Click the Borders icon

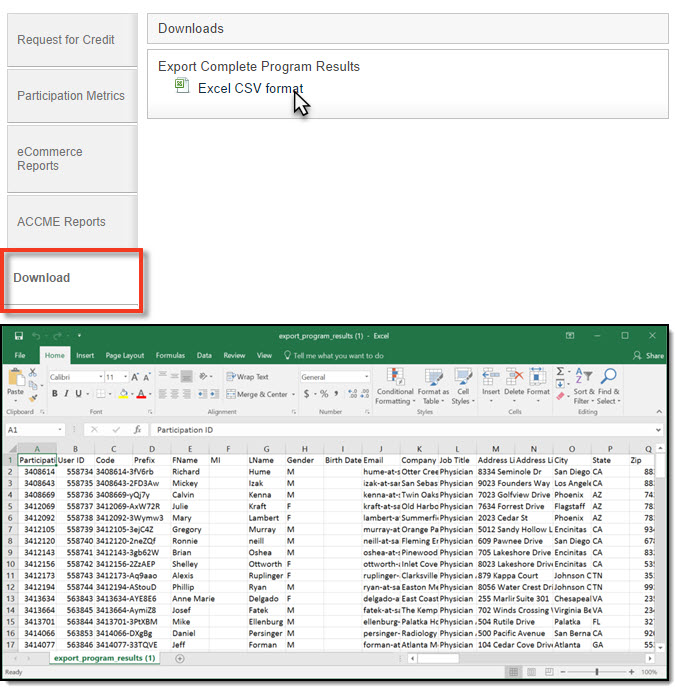pos(101,394)
